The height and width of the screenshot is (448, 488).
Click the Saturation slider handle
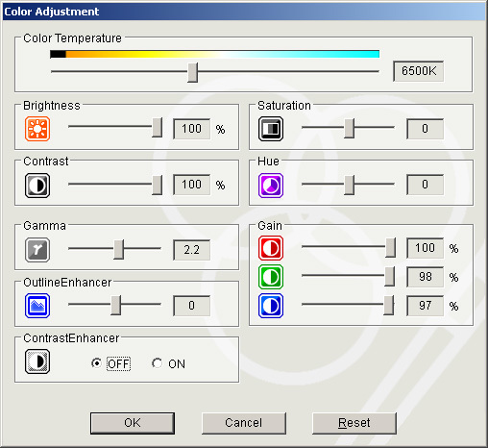(x=349, y=128)
